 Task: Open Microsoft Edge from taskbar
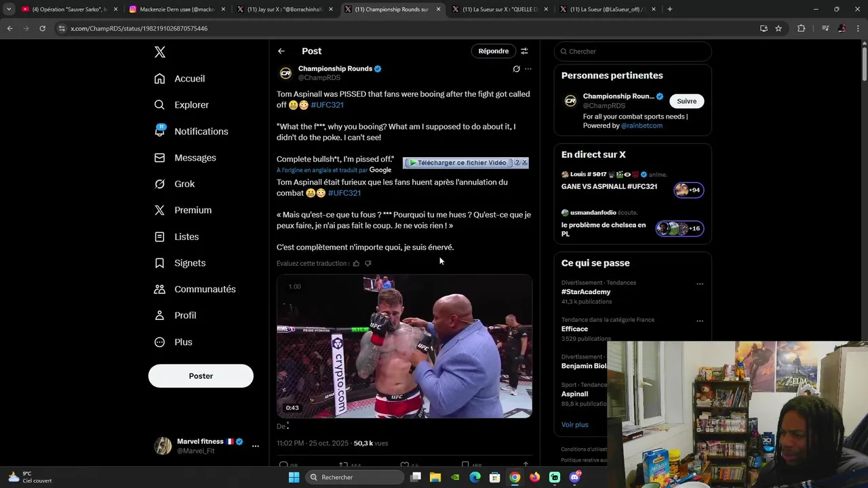475,477
